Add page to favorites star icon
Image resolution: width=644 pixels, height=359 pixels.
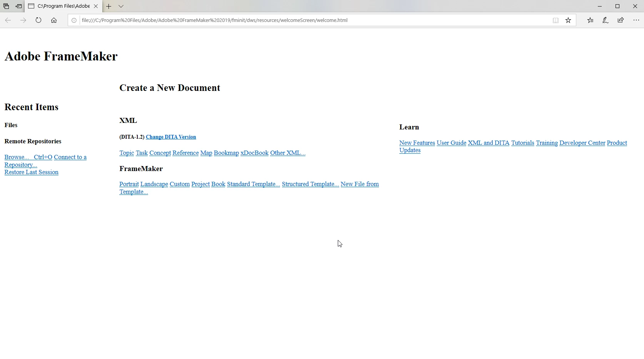click(x=568, y=20)
